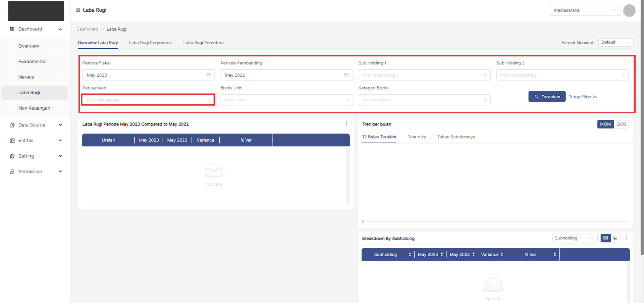
Task: Open calendar icon in Periode Fiskal field
Action: 208,75
